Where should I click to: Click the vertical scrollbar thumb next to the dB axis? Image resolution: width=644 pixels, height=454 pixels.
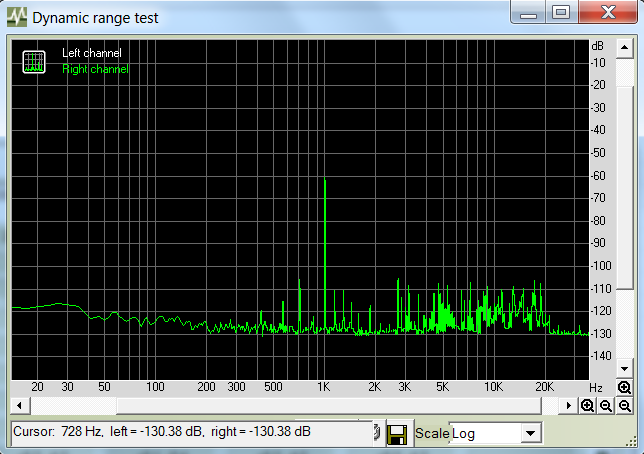click(x=625, y=187)
